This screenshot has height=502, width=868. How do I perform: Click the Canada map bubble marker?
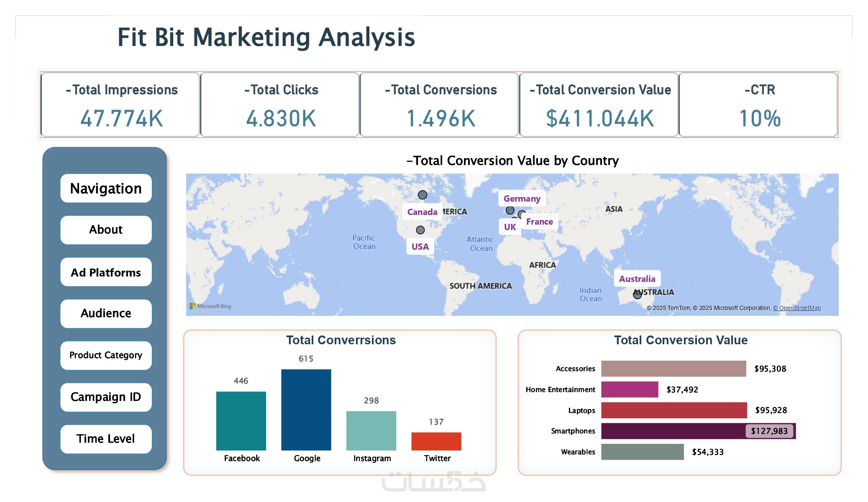[x=422, y=195]
